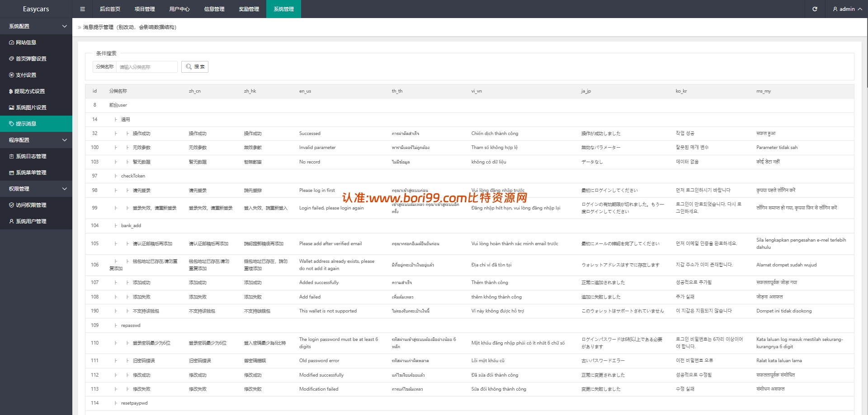Collapse the 权限管理 sidebar group
This screenshot has width=868, height=415.
click(x=36, y=189)
